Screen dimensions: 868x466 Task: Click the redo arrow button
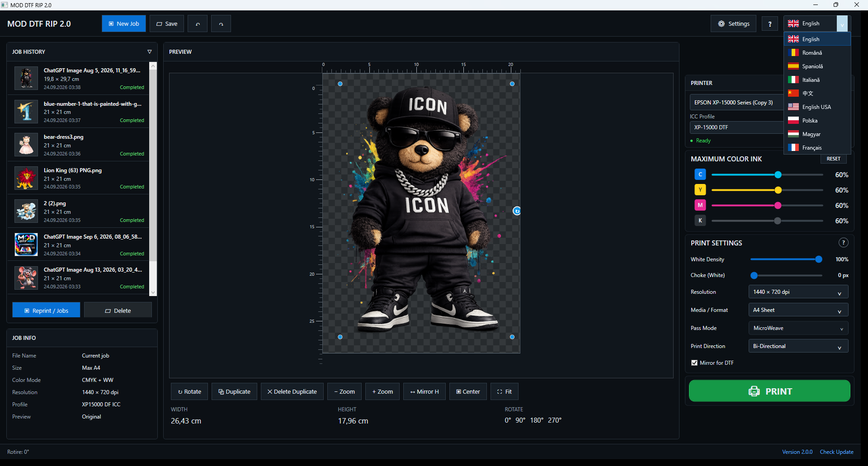click(221, 24)
